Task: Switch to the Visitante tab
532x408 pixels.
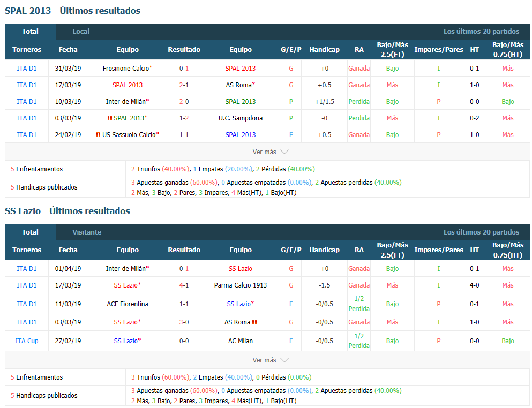Action: (x=87, y=232)
